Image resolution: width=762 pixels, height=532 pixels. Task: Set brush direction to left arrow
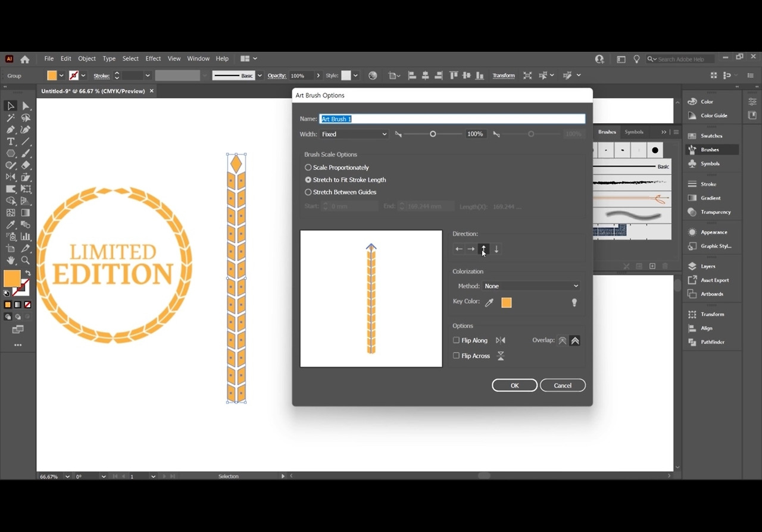pos(458,249)
